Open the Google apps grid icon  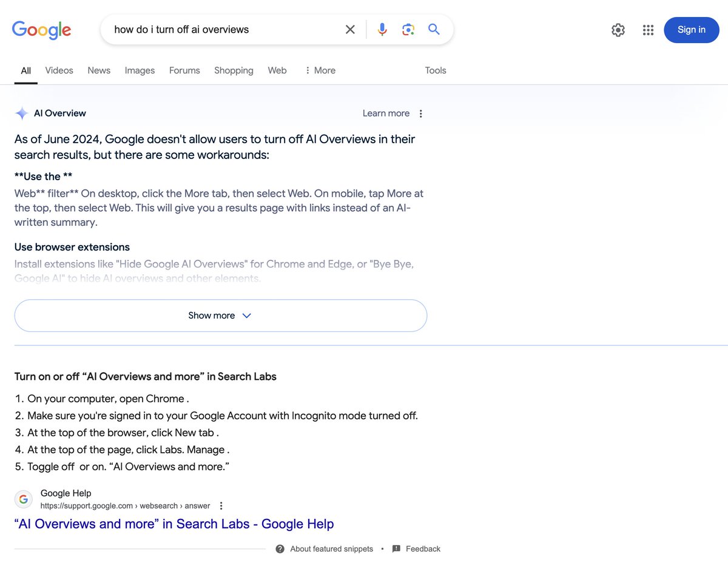648,30
